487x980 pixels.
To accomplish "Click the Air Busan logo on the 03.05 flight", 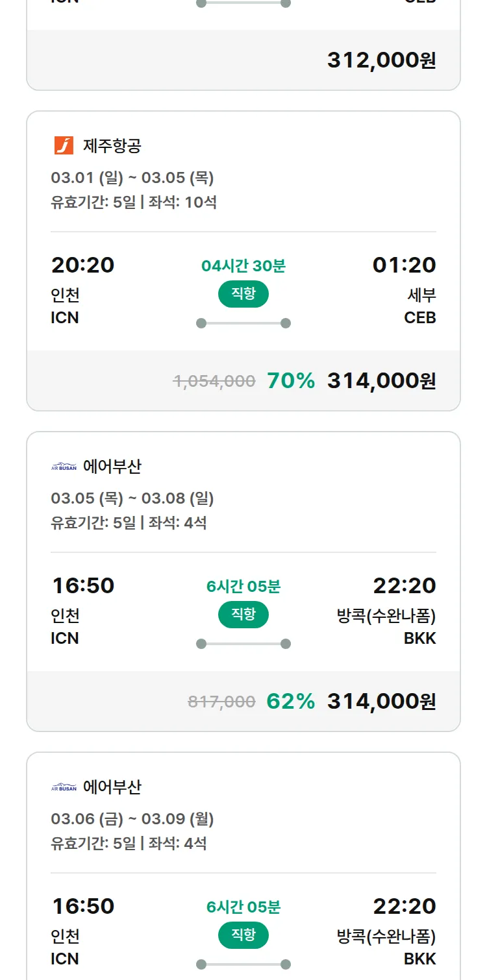I will click(64, 467).
